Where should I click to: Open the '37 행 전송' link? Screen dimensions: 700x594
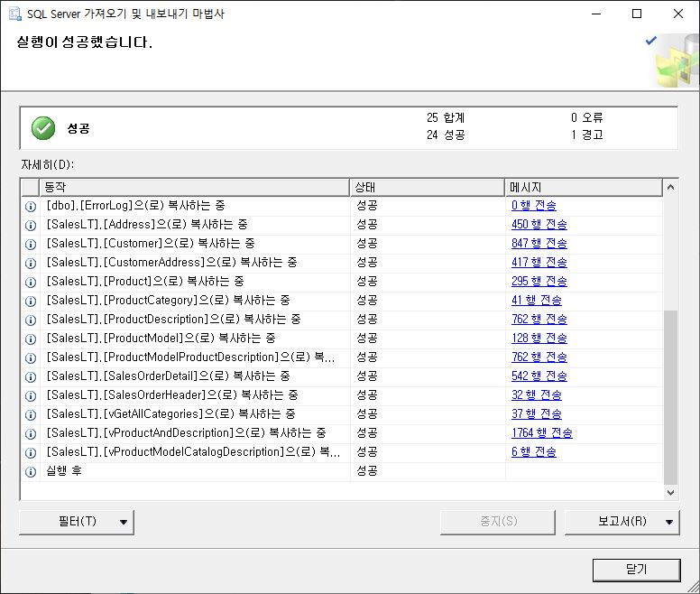pyautogui.click(x=536, y=414)
